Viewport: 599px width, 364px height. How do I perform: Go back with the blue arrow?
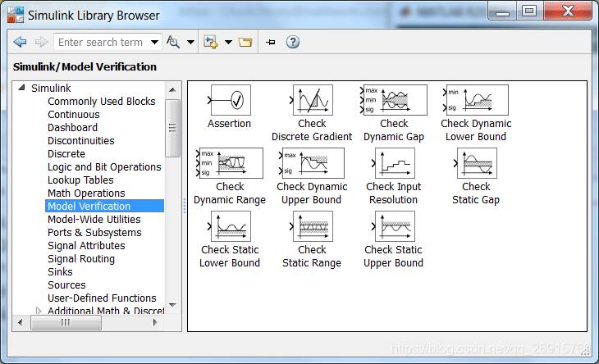[20, 42]
